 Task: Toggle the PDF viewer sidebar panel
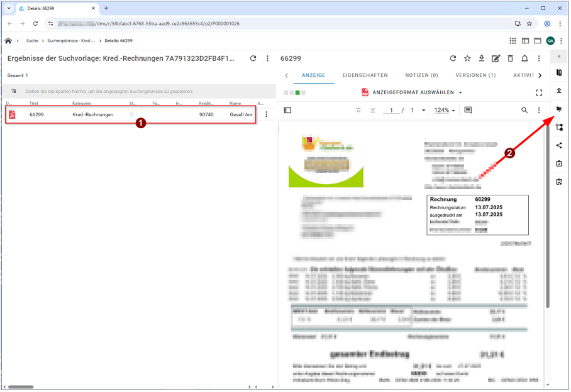[287, 110]
